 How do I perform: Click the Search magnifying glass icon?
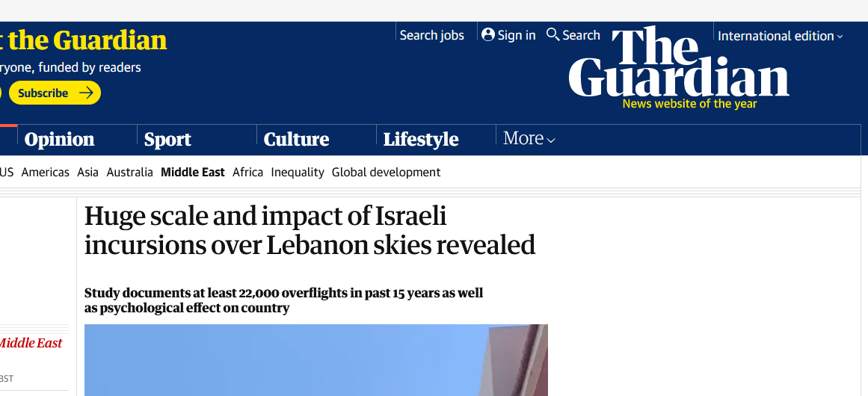(x=552, y=34)
